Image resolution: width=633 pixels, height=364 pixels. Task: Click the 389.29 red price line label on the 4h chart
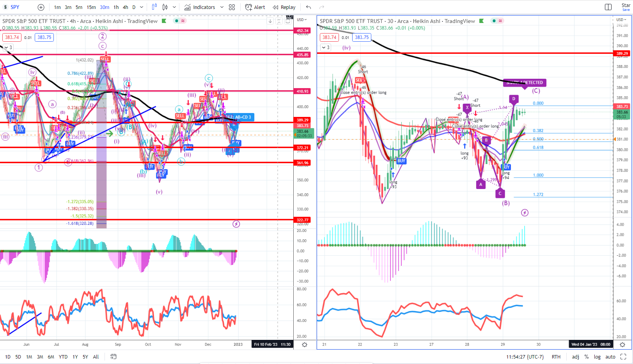pos(303,120)
